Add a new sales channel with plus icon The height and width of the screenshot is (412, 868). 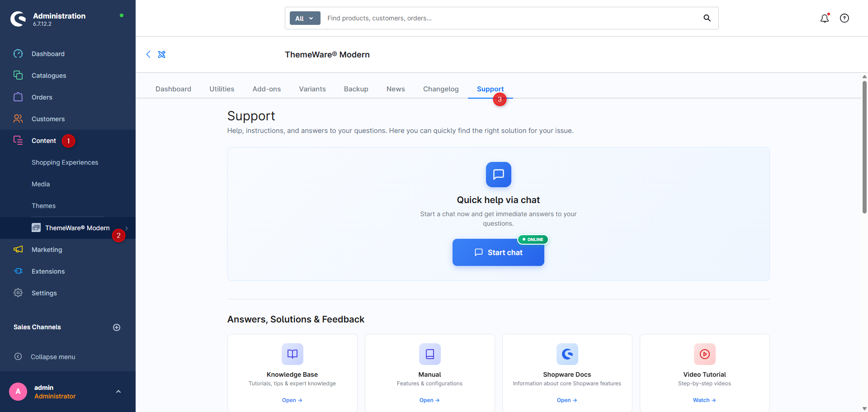click(117, 327)
